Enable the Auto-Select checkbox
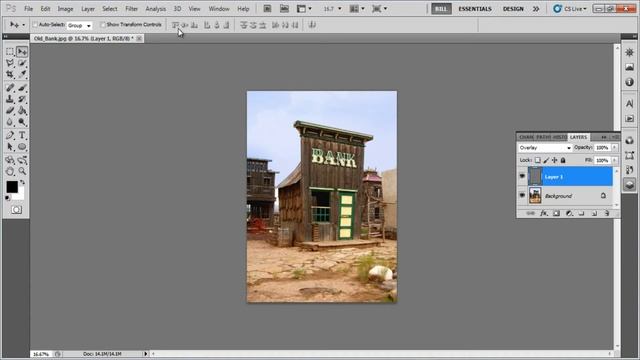Image resolution: width=640 pixels, height=360 pixels. 35,25
